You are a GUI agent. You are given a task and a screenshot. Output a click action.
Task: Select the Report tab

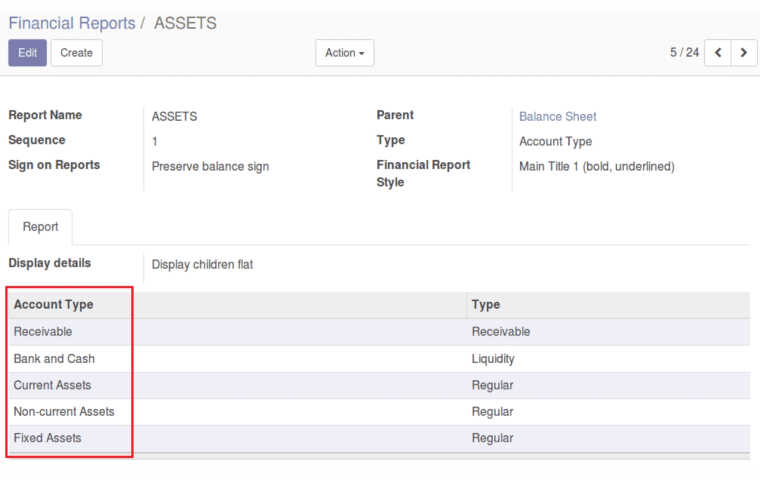(40, 227)
